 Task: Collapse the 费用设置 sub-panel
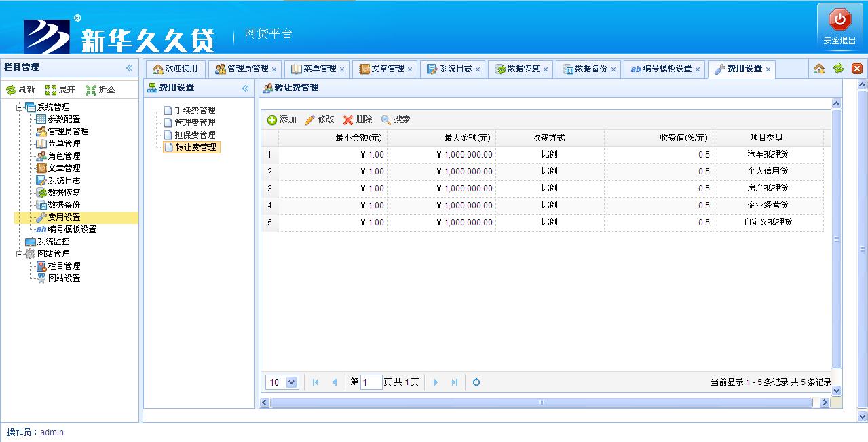point(245,88)
